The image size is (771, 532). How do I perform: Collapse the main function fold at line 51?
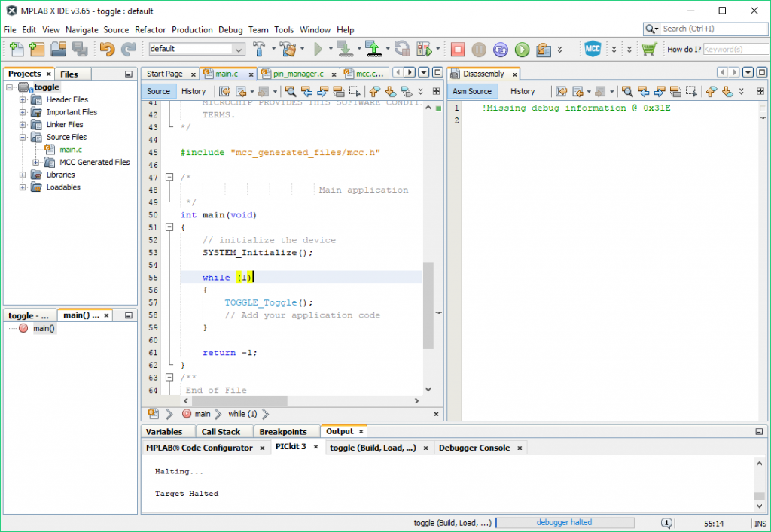(x=169, y=227)
